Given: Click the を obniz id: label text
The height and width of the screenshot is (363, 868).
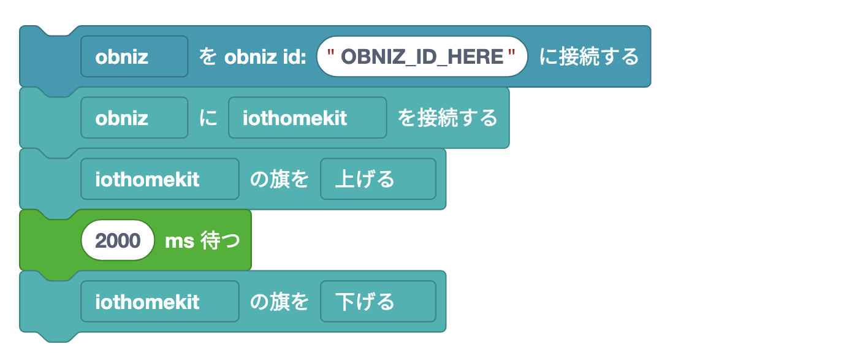Looking at the screenshot, I should [x=253, y=56].
